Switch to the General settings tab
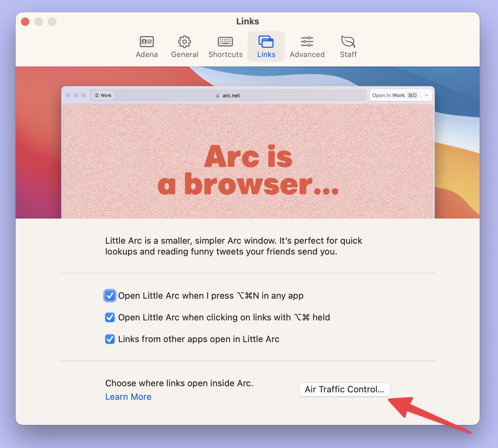The image size is (498, 448). tap(185, 47)
